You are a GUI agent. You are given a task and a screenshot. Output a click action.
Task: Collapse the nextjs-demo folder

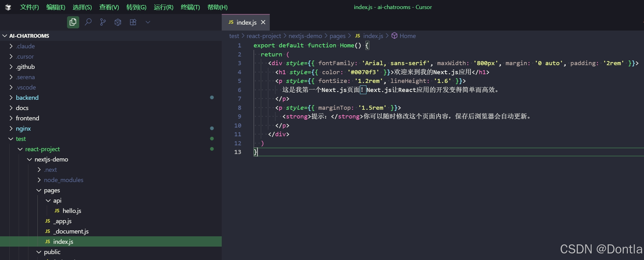tap(111, 159)
